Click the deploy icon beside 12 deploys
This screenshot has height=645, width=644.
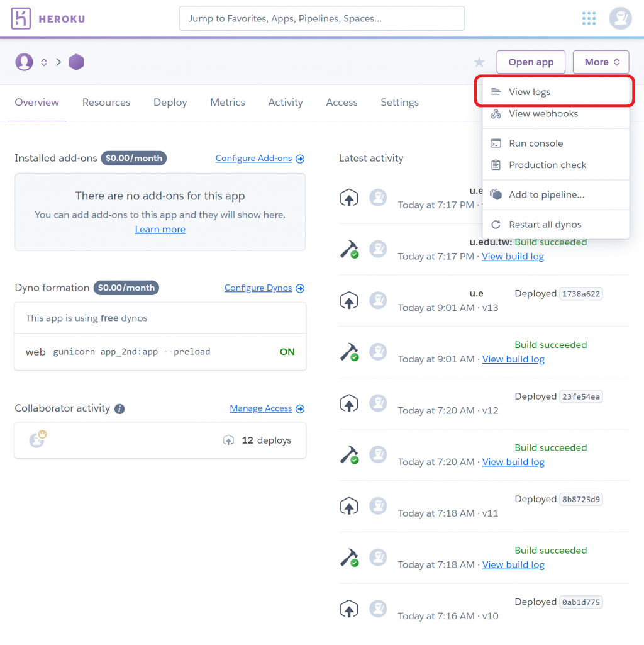point(229,440)
